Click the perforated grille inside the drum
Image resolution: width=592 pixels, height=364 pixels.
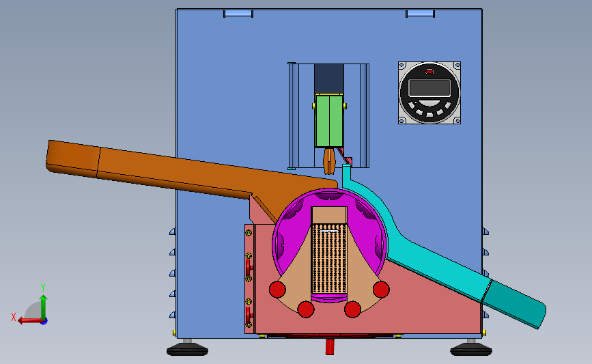click(x=329, y=259)
